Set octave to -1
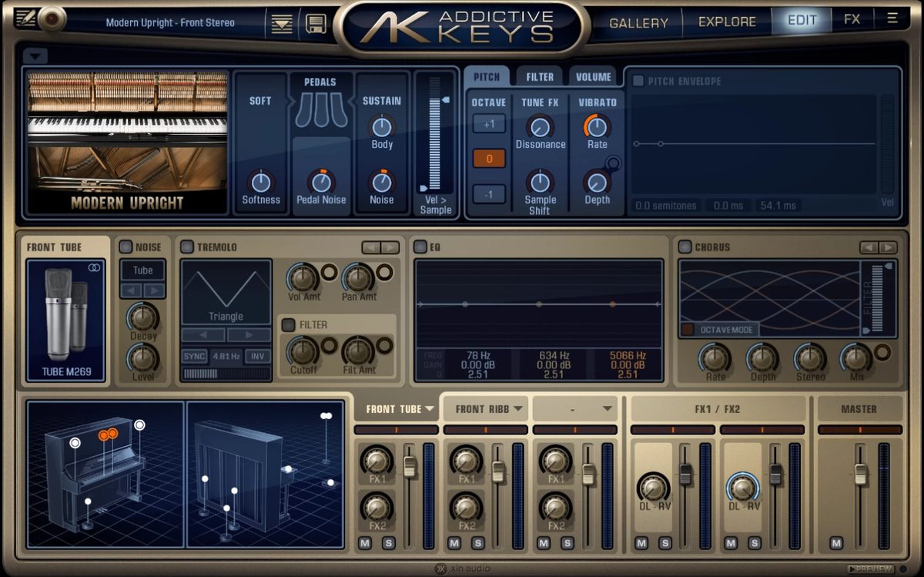The height and width of the screenshot is (577, 924). click(489, 194)
